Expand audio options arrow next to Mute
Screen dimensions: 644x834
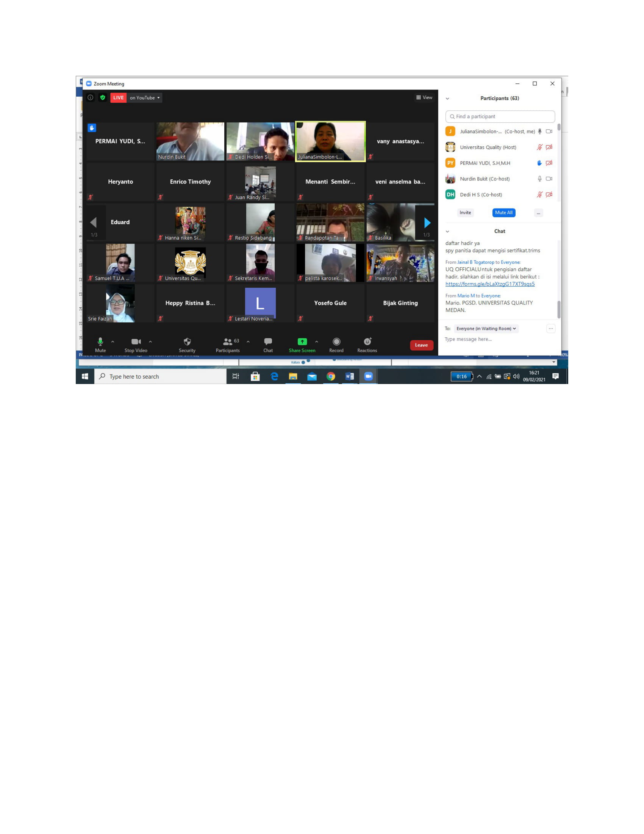pos(113,342)
